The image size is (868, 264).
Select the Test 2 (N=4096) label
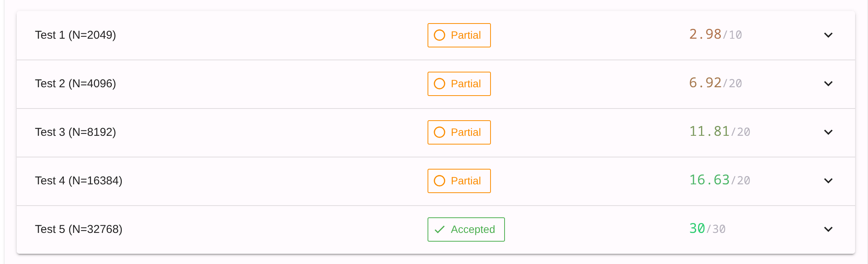(x=75, y=83)
